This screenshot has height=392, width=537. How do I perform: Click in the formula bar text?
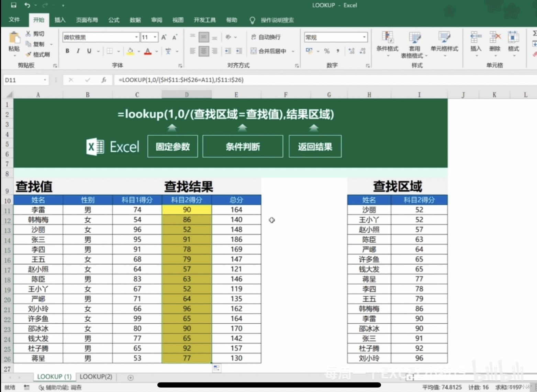[181, 80]
